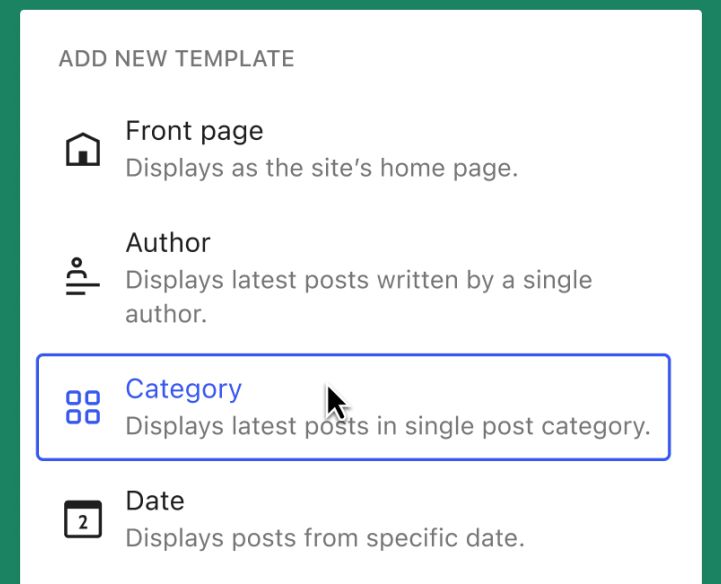Click "Displays latest posts in single post category"
The height and width of the screenshot is (584, 721).
click(387, 426)
